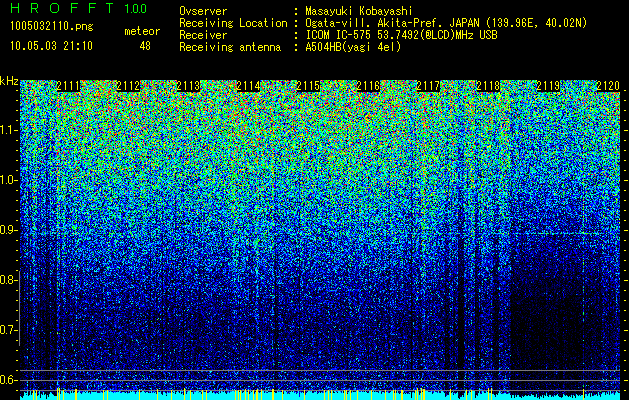
Task: Click the 0.7 kHz axis label
Action: (9, 330)
